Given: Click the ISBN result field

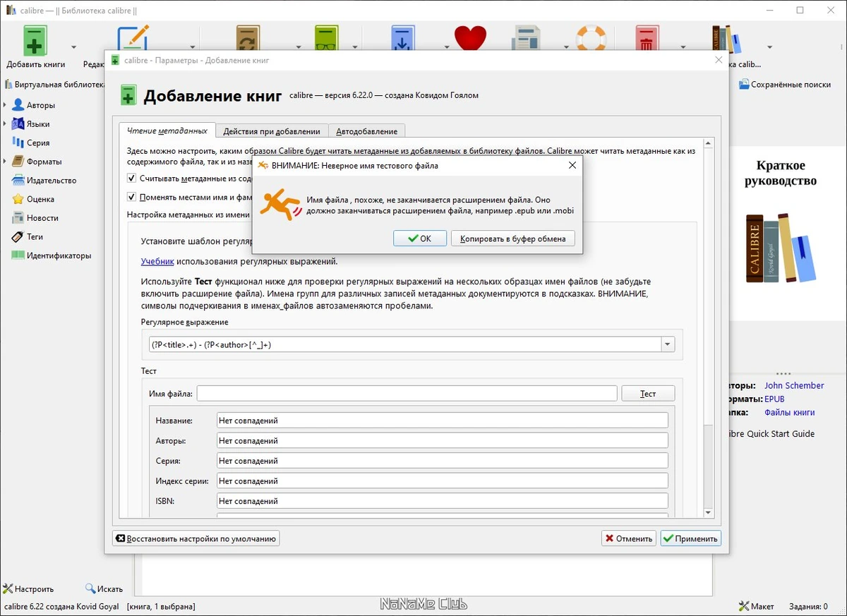Looking at the screenshot, I should [x=442, y=501].
